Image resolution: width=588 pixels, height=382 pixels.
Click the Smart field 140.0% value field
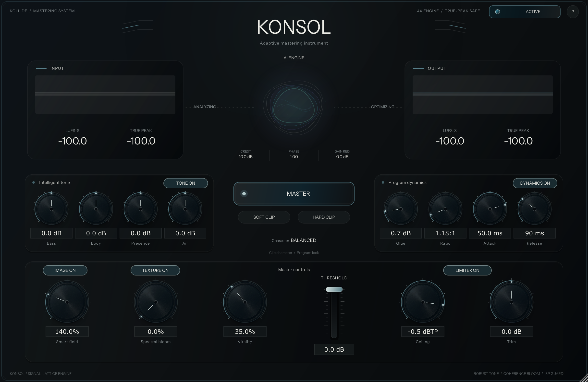(67, 331)
